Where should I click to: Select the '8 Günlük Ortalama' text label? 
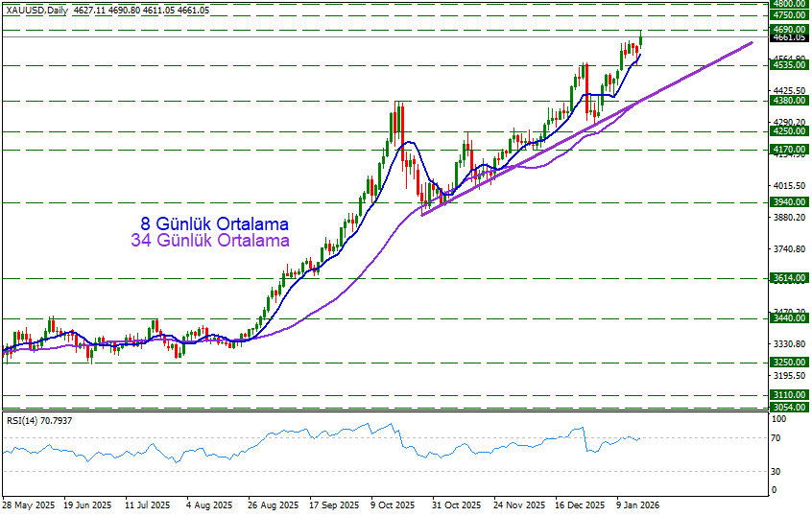pyautogui.click(x=213, y=223)
